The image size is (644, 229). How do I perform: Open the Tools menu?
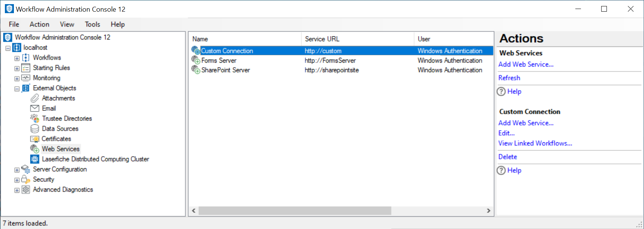(92, 24)
